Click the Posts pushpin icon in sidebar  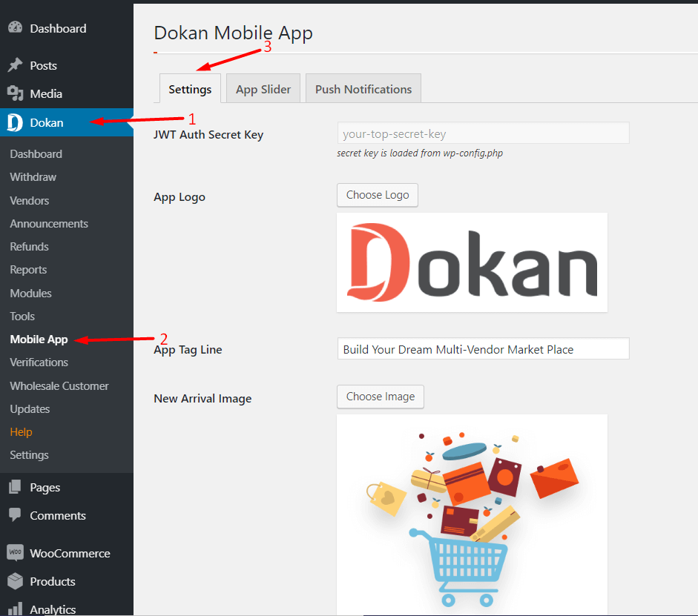[15, 64]
